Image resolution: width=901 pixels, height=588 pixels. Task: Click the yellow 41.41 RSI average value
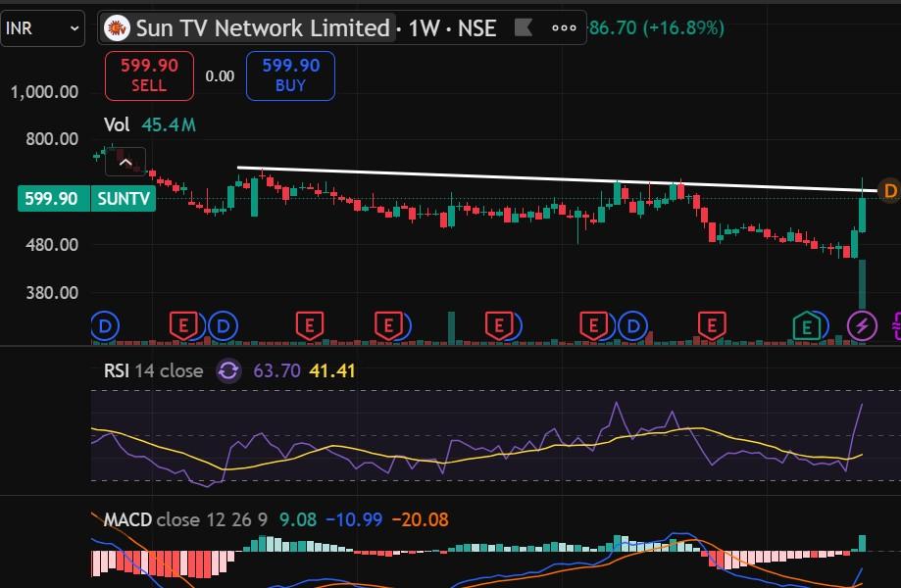[332, 371]
